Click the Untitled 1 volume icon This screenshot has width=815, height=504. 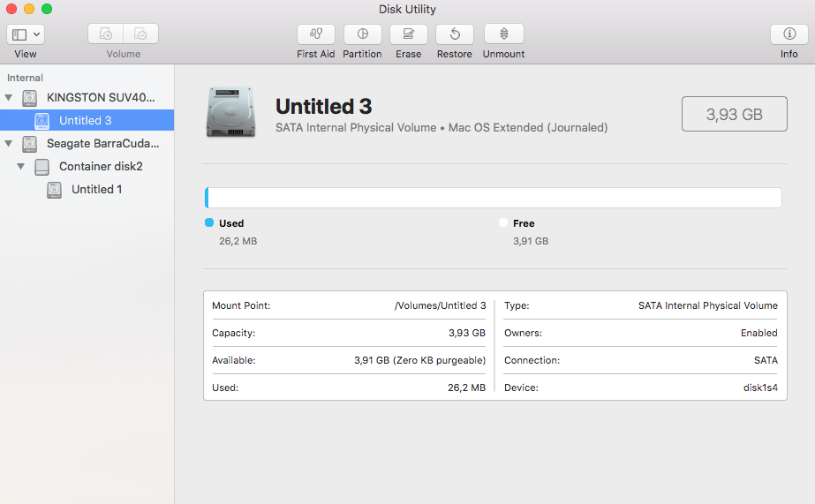click(54, 190)
